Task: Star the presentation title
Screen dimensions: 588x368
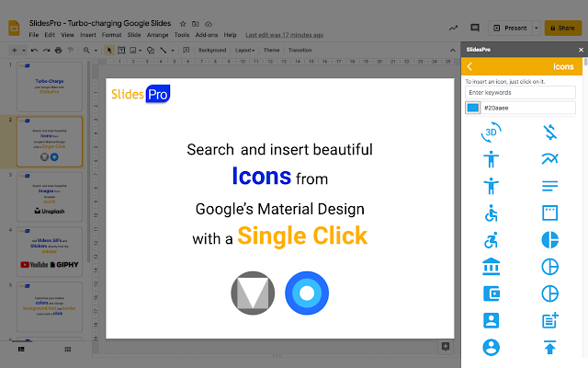Action: (x=183, y=24)
